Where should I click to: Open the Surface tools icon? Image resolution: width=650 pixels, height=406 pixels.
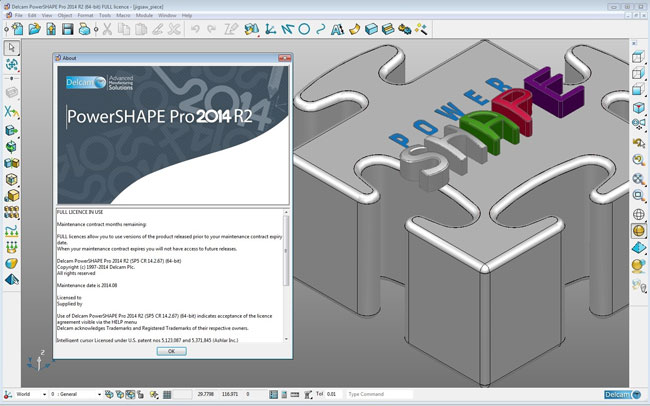click(354, 29)
